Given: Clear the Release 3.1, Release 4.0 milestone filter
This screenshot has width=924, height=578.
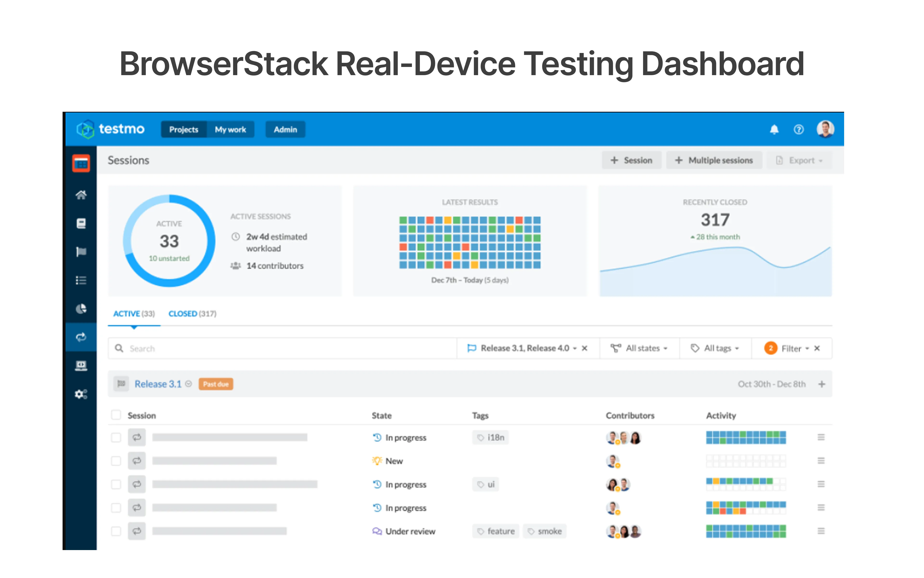Looking at the screenshot, I should [584, 348].
